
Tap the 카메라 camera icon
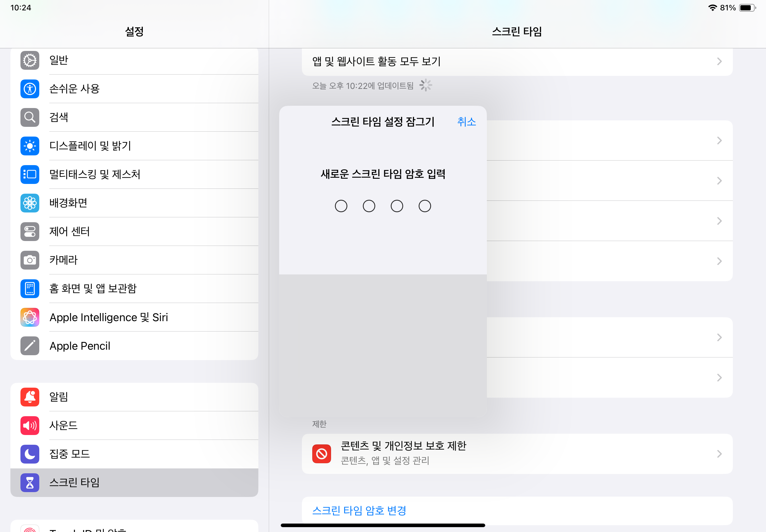click(30, 260)
